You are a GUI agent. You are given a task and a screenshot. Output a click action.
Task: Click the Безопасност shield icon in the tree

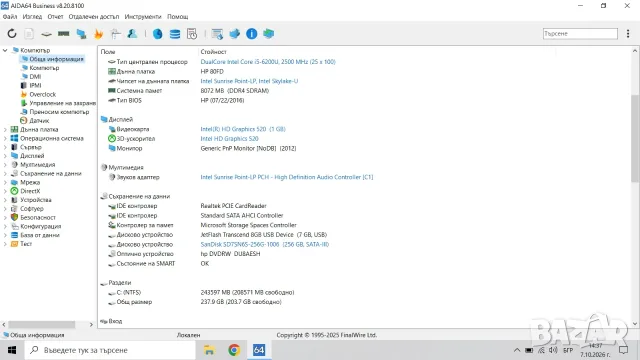pos(14,217)
